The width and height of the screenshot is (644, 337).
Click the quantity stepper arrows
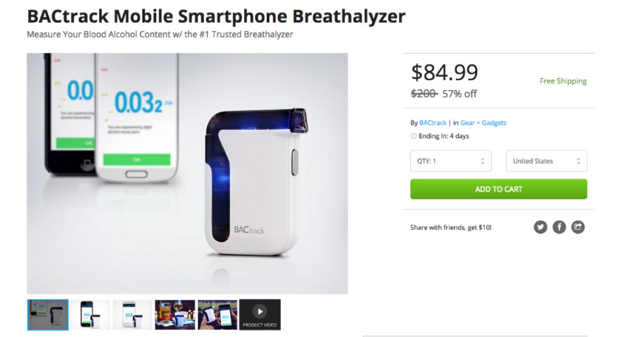click(482, 161)
